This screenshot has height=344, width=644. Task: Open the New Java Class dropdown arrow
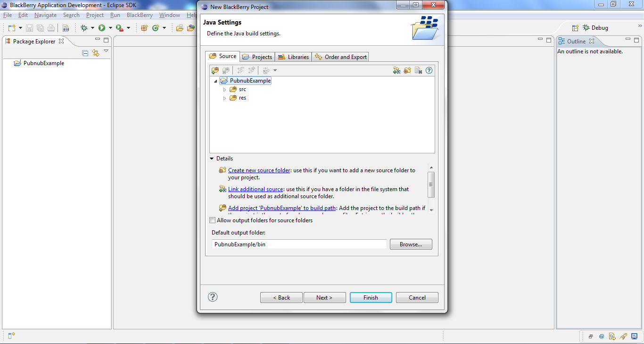[x=164, y=28]
